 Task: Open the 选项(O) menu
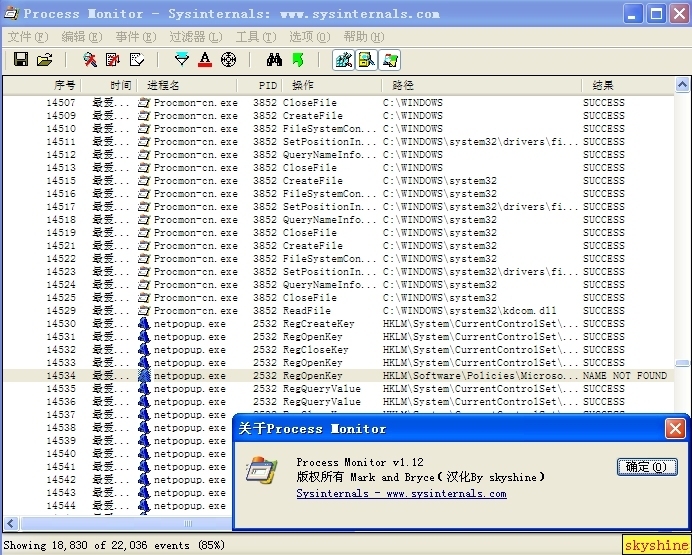click(x=309, y=37)
